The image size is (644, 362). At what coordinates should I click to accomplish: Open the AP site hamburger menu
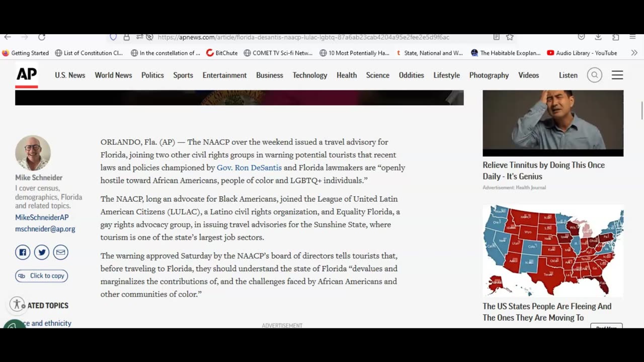(617, 75)
